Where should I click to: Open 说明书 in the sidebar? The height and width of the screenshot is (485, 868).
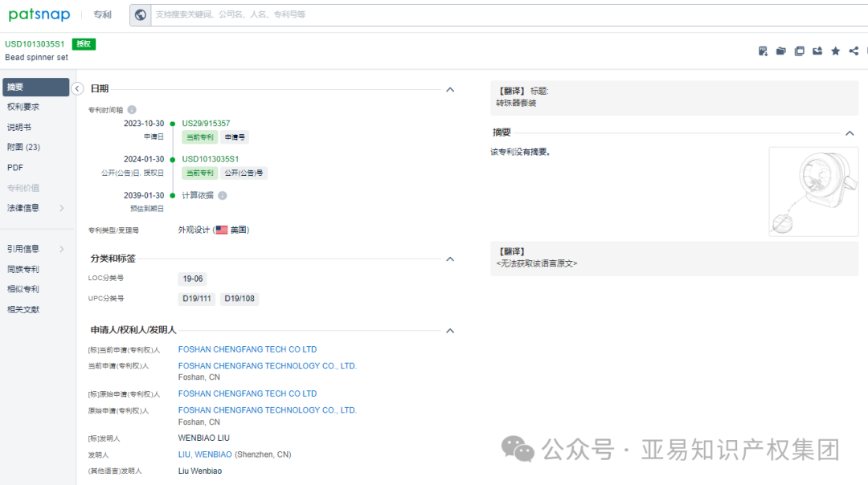[18, 127]
